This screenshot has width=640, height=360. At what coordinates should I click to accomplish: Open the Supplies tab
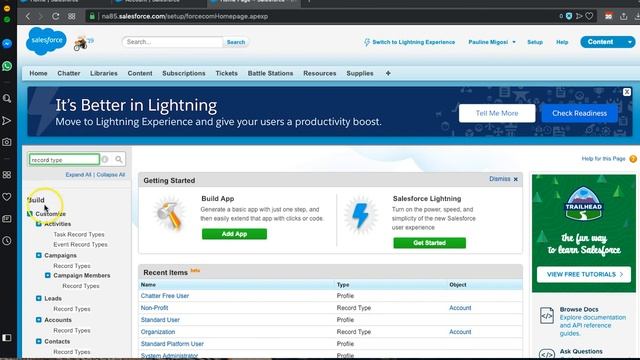[360, 73]
